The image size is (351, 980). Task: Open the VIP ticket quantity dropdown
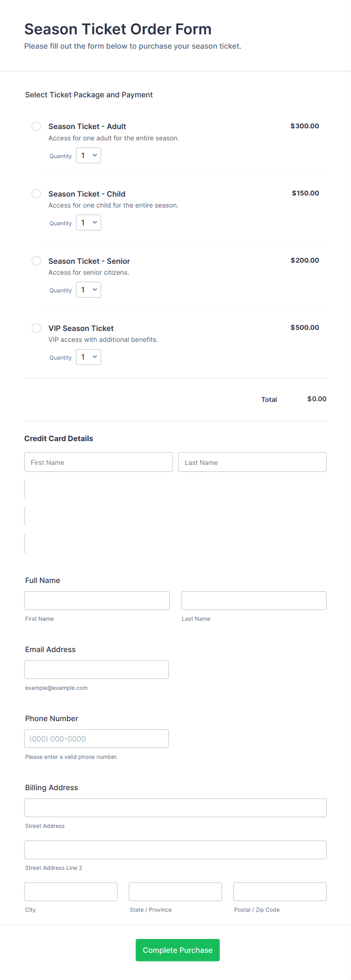[88, 357]
